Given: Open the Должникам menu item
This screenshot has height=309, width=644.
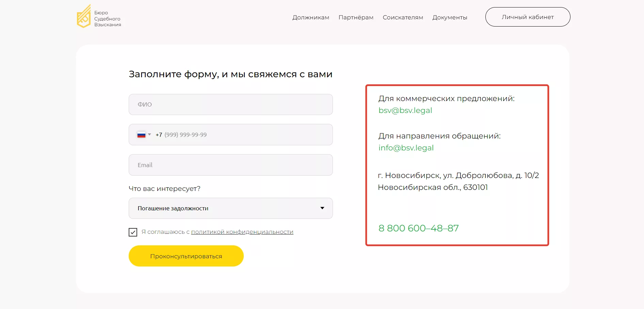Looking at the screenshot, I should pos(311,17).
